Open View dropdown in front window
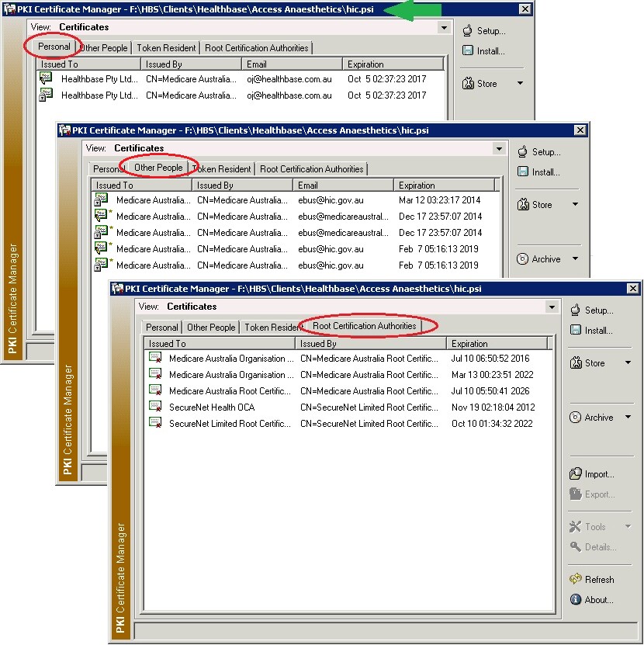Screen dimensions: 644x645 pos(552,307)
